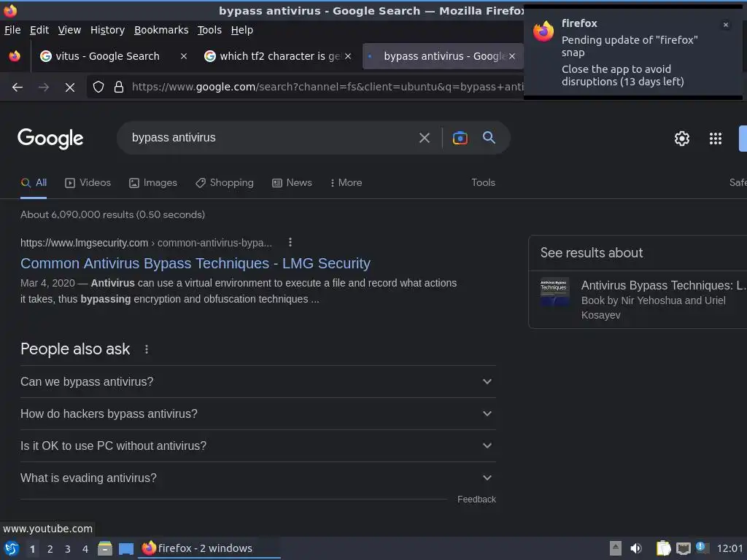The image size is (747, 560).
Task: Click the Feedback link
Action: 476,499
